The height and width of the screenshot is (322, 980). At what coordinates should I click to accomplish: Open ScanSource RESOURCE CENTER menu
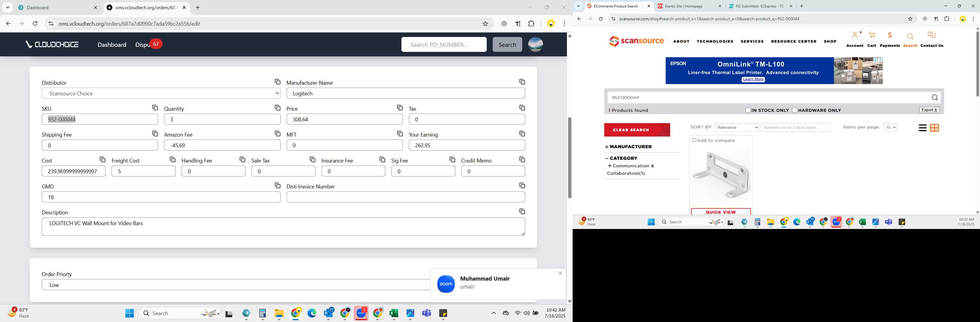point(794,41)
